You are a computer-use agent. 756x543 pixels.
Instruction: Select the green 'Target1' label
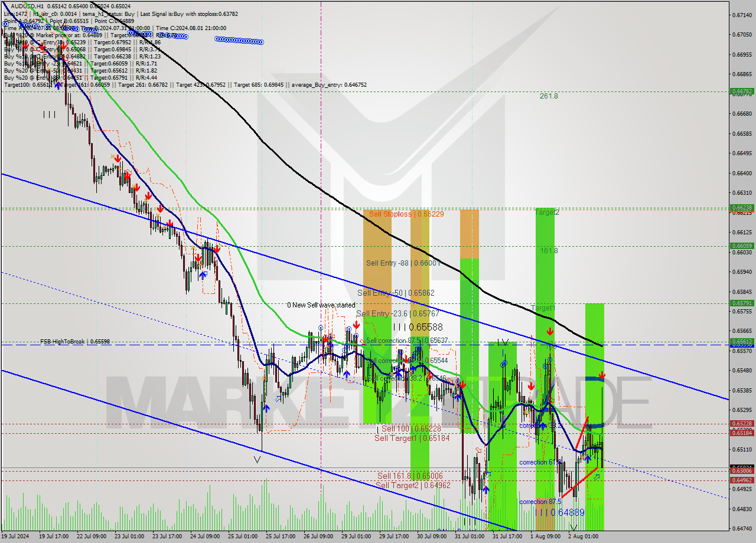[543, 308]
